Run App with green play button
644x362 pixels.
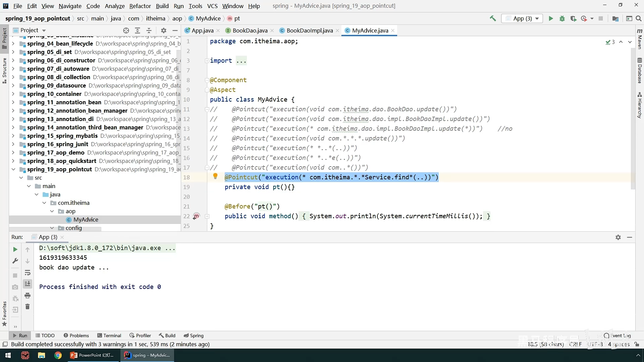click(x=550, y=19)
